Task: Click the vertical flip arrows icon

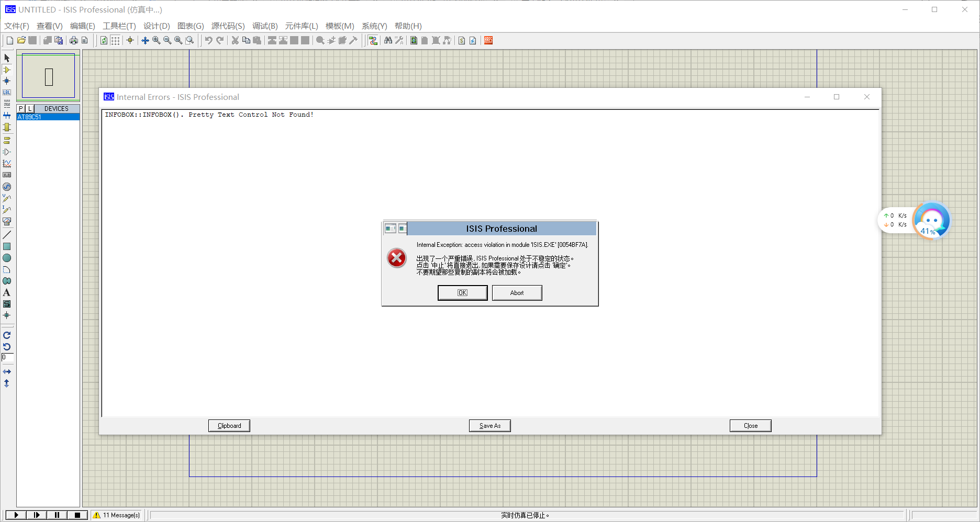Action: (x=7, y=383)
